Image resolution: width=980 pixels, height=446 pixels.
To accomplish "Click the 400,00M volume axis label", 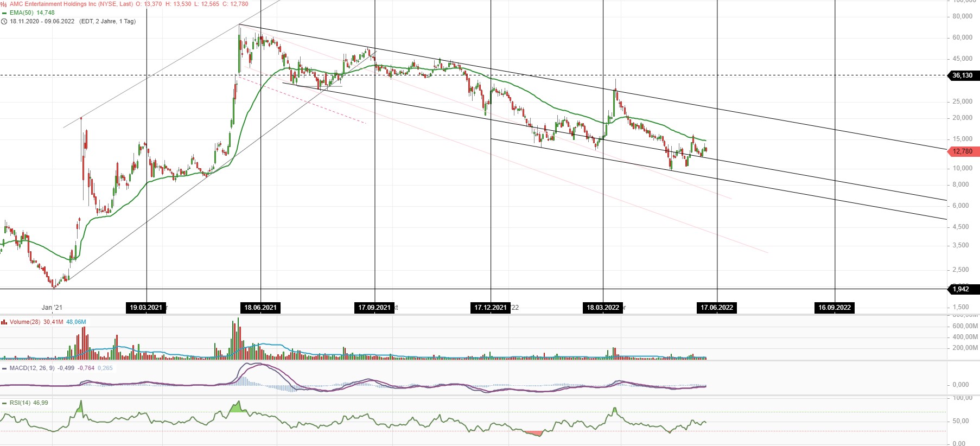I will tap(965, 337).
